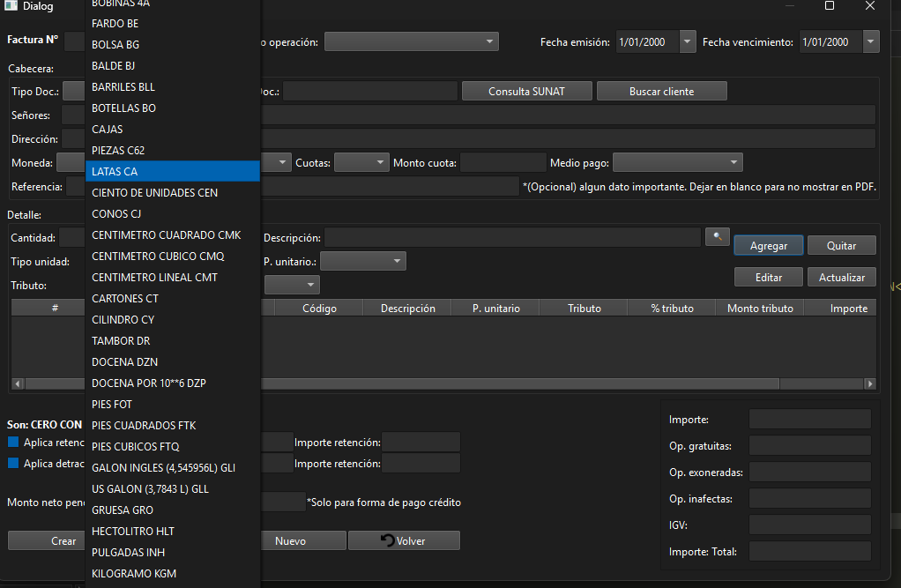Pick DOCENA DZN from the list
Viewport: 901px width, 588px height.
173,361
